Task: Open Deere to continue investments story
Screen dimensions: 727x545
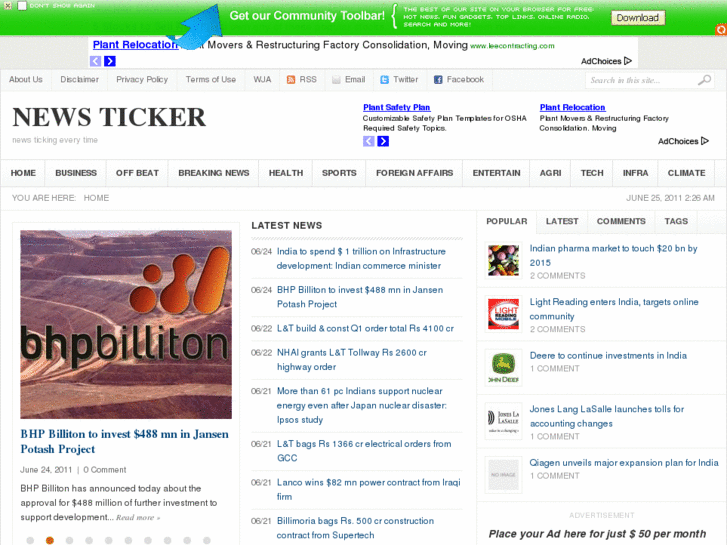Action: 608,356
